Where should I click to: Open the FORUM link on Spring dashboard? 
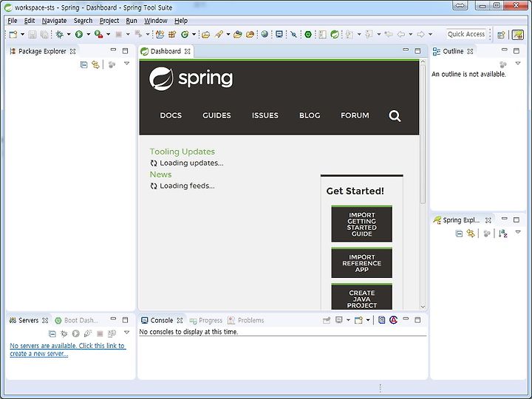click(355, 115)
